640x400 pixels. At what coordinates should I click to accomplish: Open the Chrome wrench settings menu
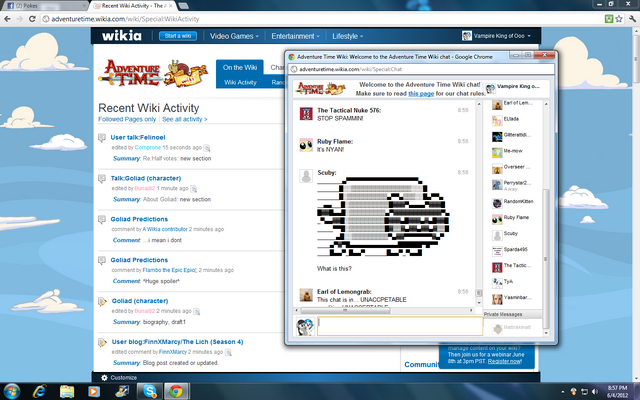click(x=633, y=19)
